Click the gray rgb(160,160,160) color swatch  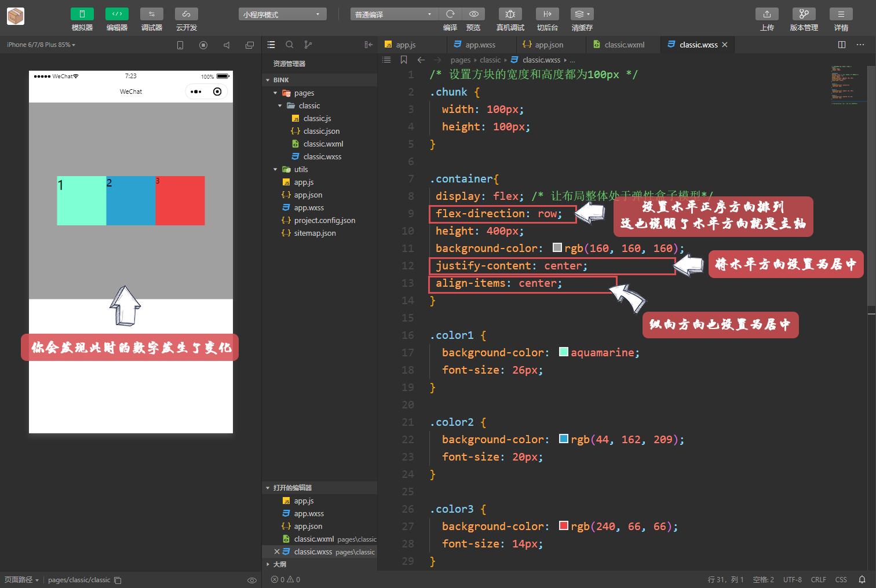557,247
